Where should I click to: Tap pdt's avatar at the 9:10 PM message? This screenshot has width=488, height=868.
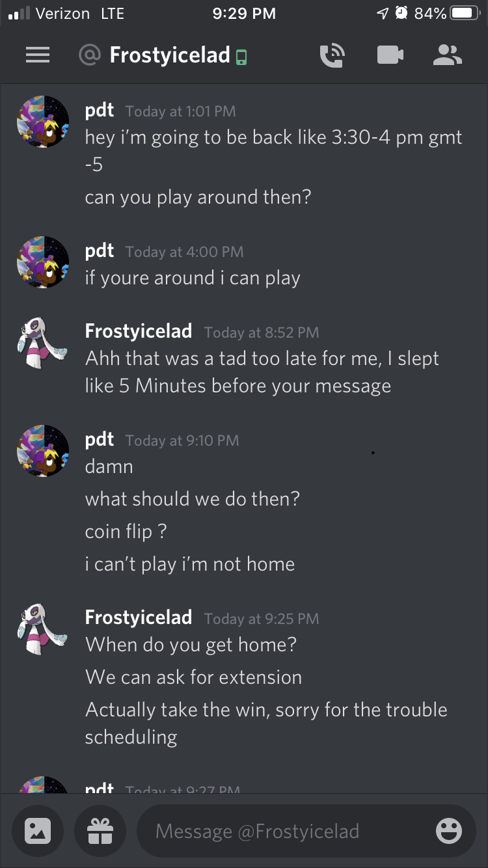click(x=43, y=451)
